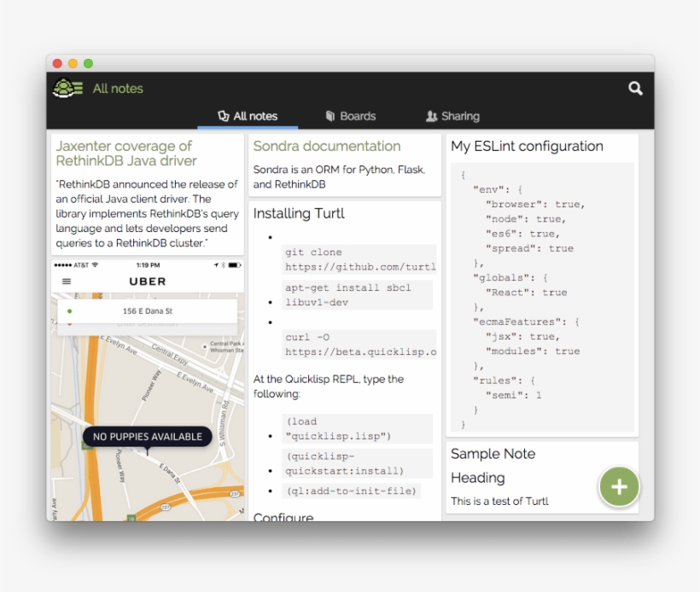Tap the hamburger menu in the Uber screenshot
The height and width of the screenshot is (592, 700).
(x=67, y=281)
